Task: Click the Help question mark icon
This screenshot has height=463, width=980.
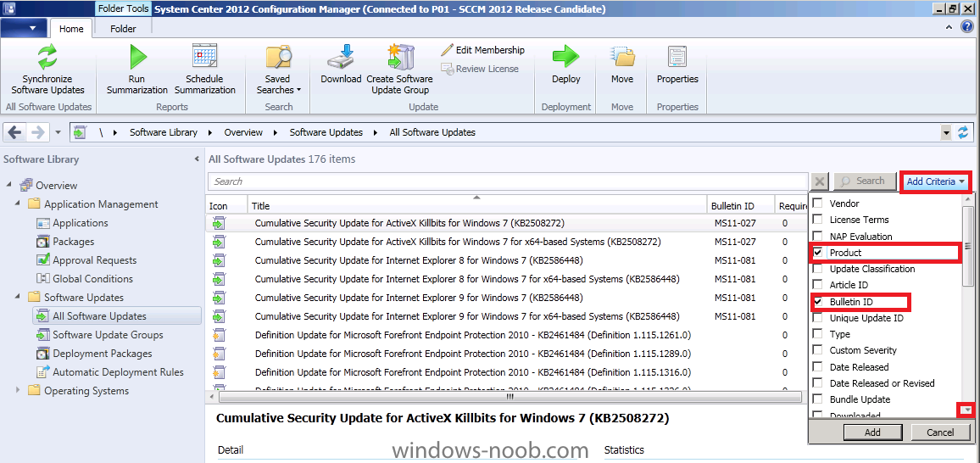Action: coord(967,27)
